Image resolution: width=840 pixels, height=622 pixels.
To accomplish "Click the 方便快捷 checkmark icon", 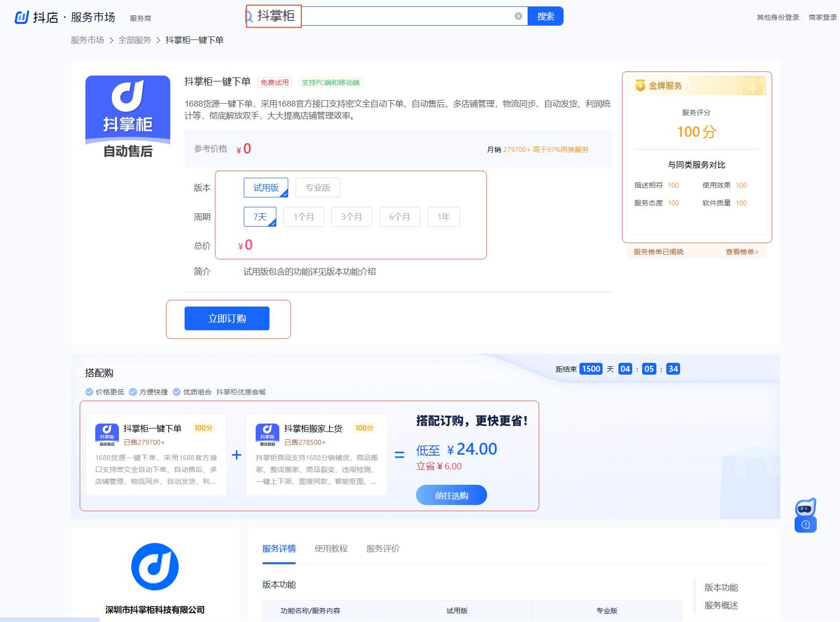I will tap(133, 392).
